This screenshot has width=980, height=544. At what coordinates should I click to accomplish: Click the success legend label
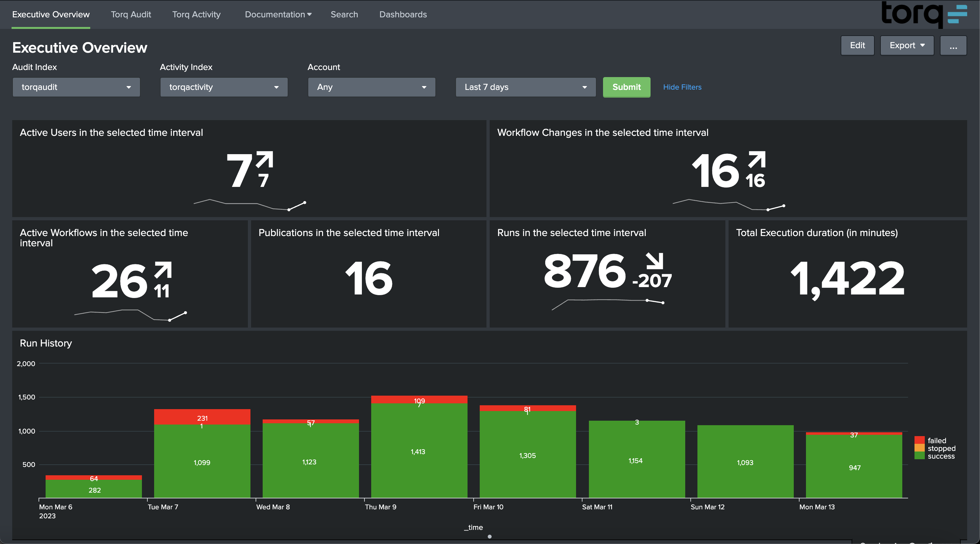(x=941, y=456)
